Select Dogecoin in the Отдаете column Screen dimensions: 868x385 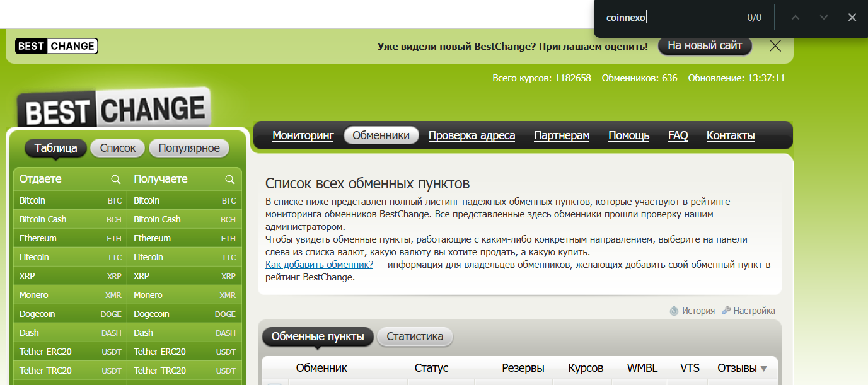[70, 314]
